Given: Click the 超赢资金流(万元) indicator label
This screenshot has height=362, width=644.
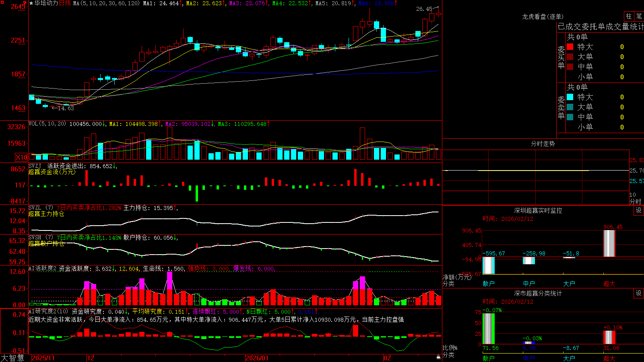Looking at the screenshot, I should [52, 172].
